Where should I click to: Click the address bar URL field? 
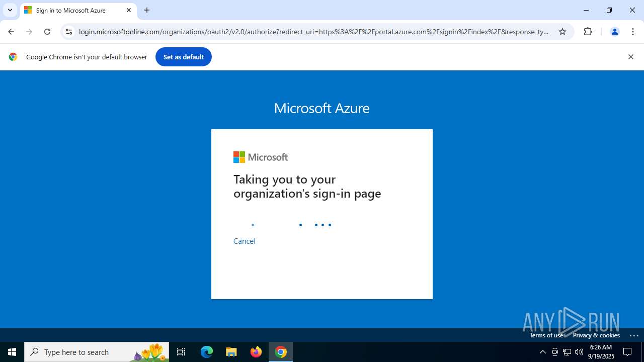[313, 32]
